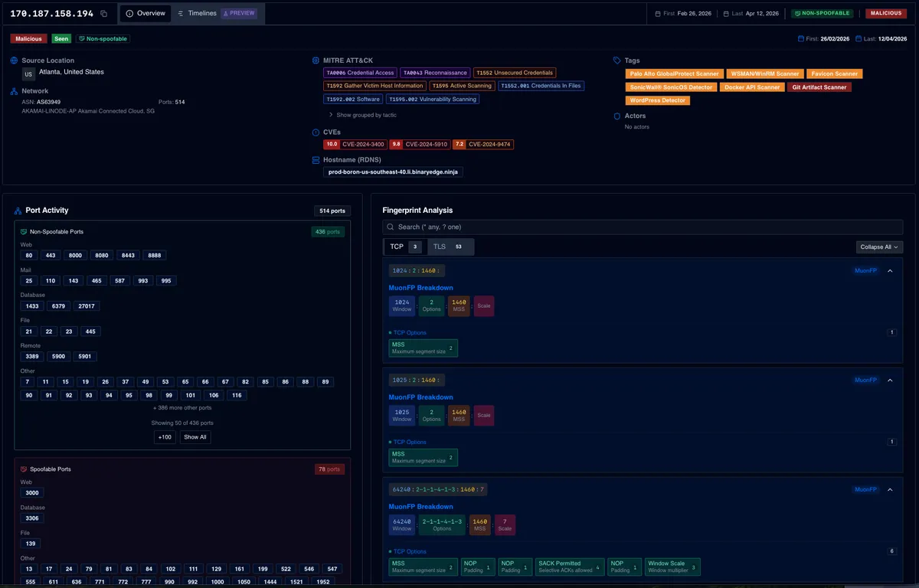Open the Collapse All dropdown

coord(879,247)
